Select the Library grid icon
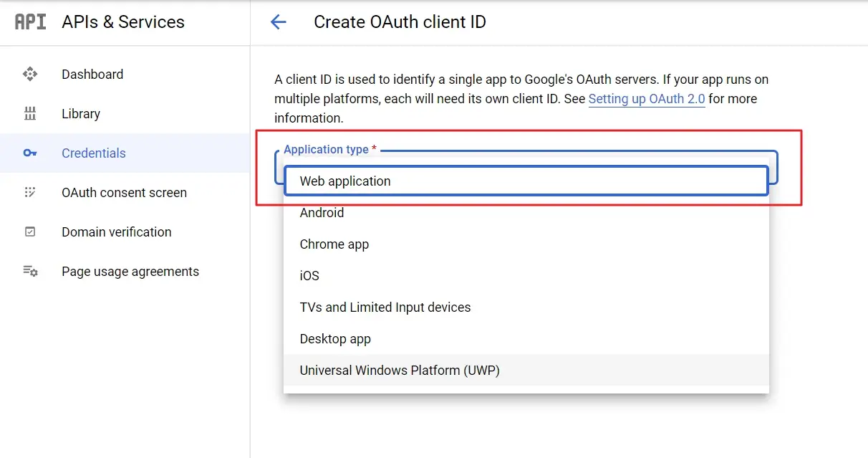The width and height of the screenshot is (868, 458). tap(29, 113)
